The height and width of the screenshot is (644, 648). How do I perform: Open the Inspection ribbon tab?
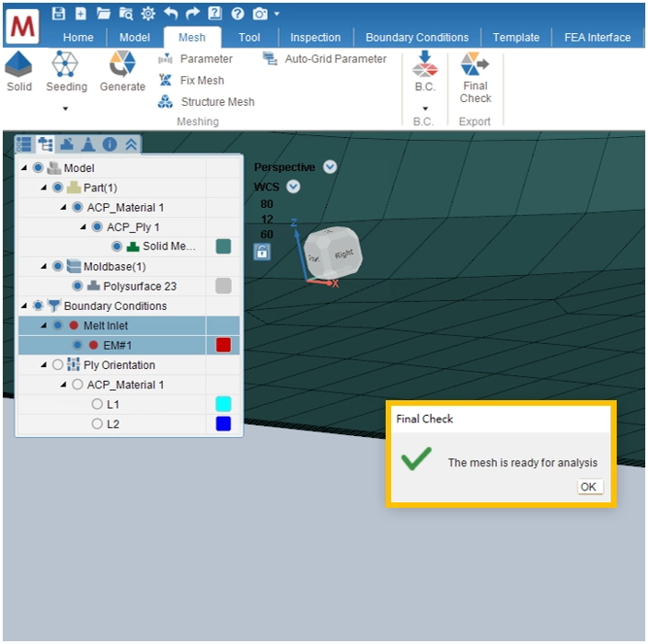click(315, 38)
